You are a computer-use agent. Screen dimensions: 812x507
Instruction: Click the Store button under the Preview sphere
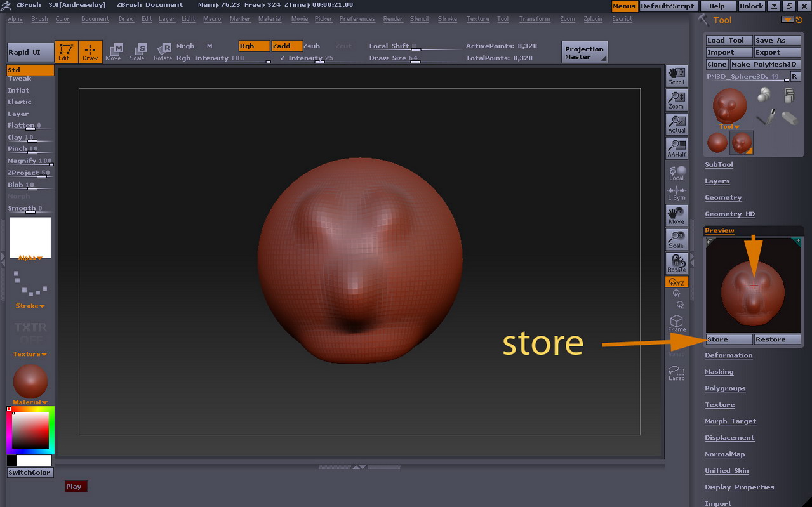[728, 339]
